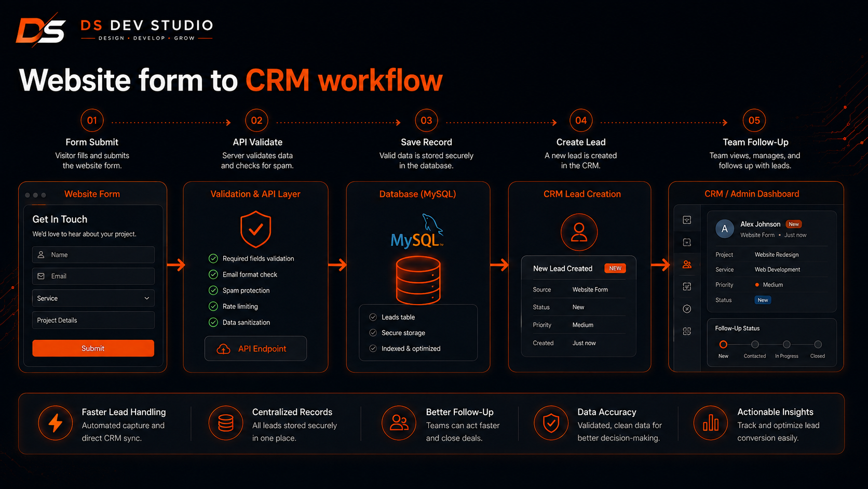Click the user icon in CRM Lead Creation
The width and height of the screenshot is (868, 489).
pyautogui.click(x=579, y=232)
